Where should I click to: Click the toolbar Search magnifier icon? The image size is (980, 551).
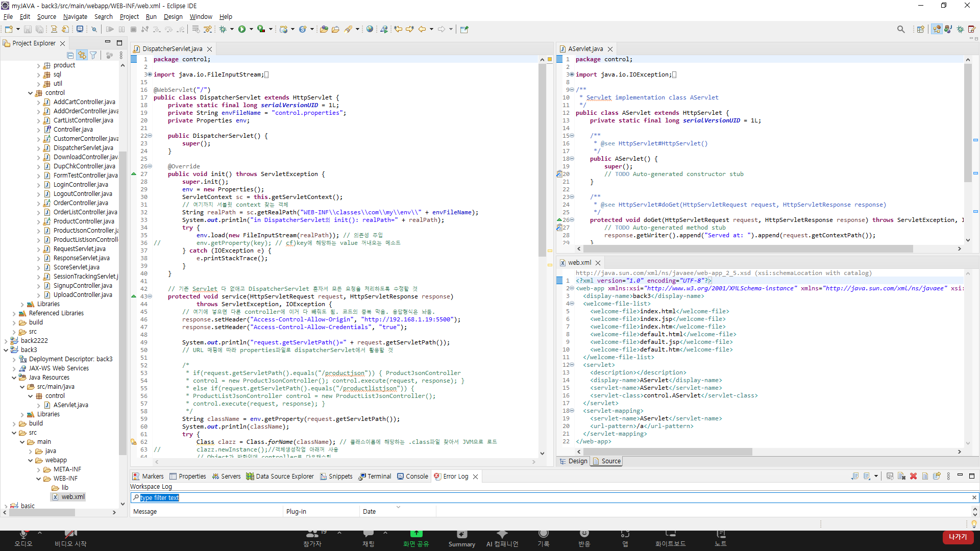[901, 30]
